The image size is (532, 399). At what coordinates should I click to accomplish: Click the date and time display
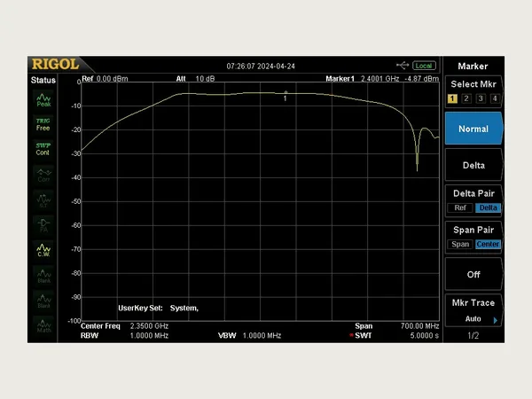tap(261, 66)
